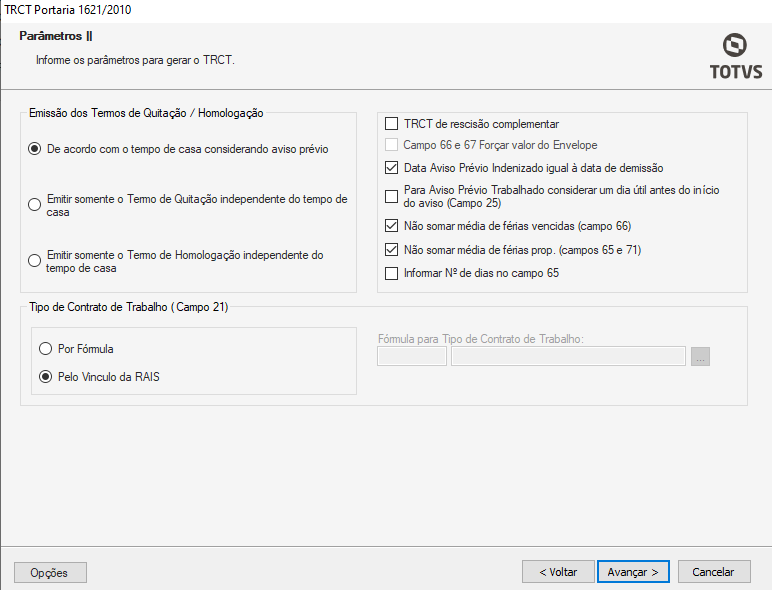Click the TOTVS logo icon

pyautogui.click(x=735, y=46)
